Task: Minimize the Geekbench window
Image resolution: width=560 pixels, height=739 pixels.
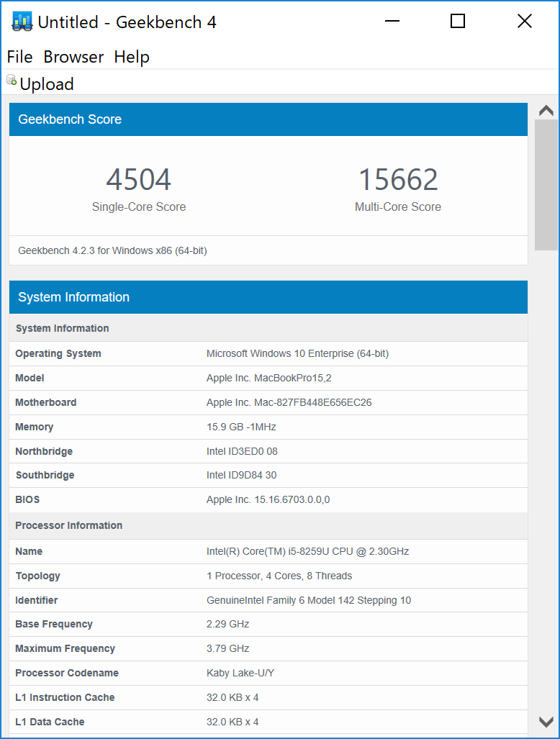Action: coord(392,21)
